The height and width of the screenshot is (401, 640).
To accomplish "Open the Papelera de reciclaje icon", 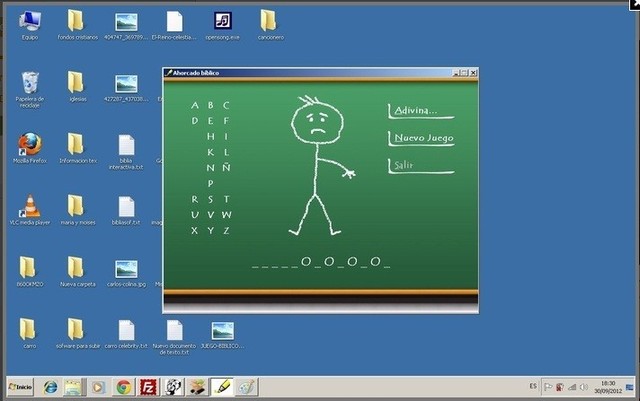I will [x=30, y=89].
